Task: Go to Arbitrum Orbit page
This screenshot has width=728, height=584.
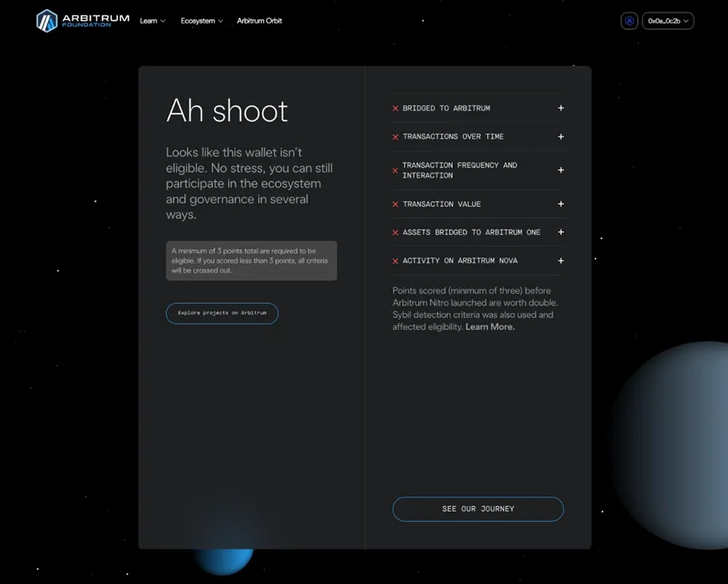Action: click(x=259, y=21)
